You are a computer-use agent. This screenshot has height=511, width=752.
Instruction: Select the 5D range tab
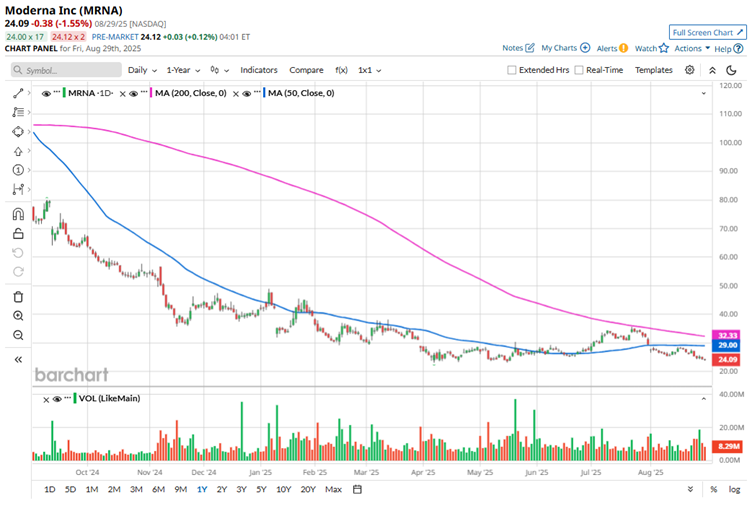click(x=70, y=489)
